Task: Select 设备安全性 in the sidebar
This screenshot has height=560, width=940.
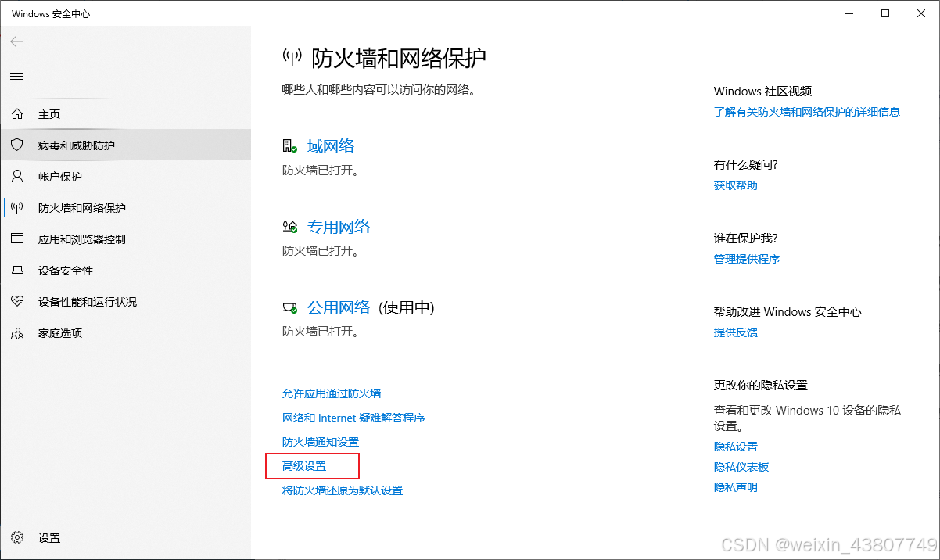Action: (x=125, y=271)
